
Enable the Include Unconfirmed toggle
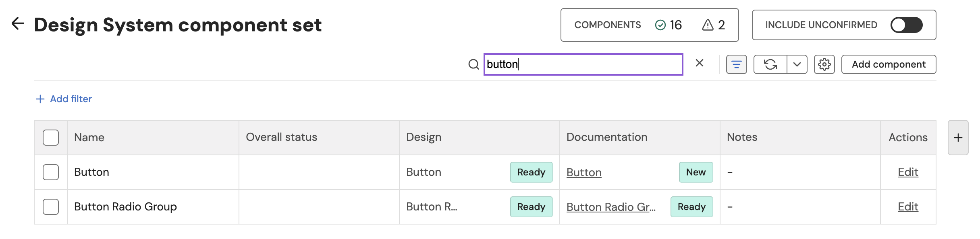(x=906, y=25)
